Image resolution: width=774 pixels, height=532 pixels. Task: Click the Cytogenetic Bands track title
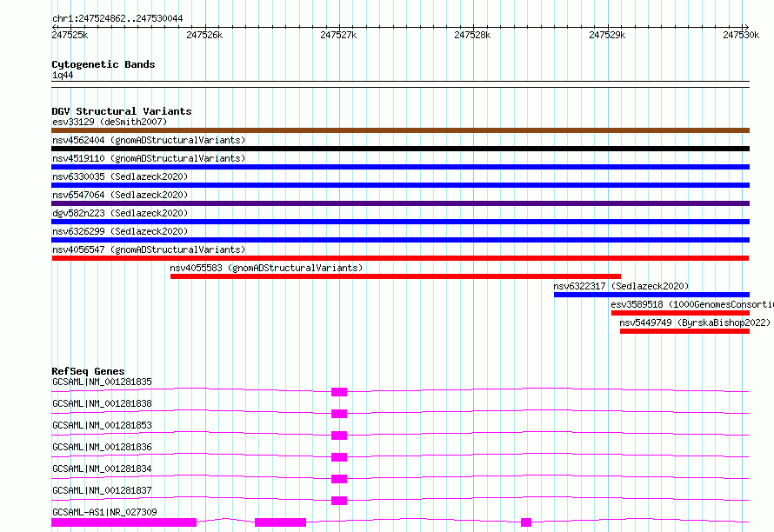103,64
